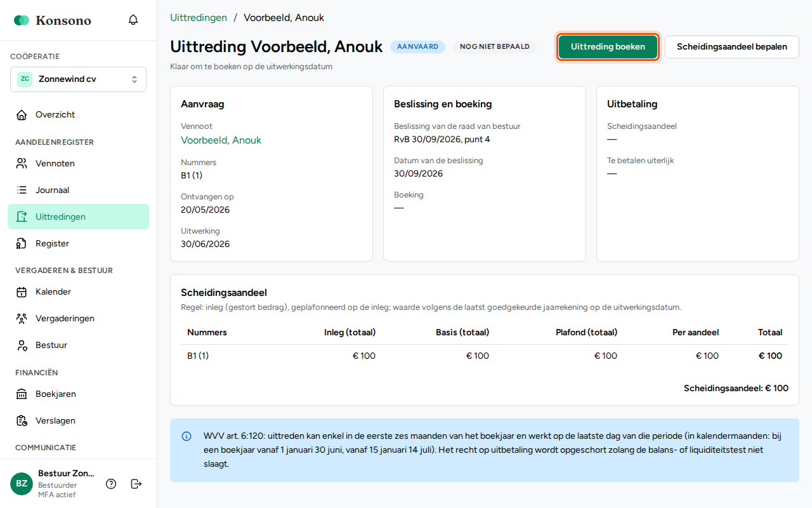Screen dimensions: 812x508
Task: Click the Inleg (totaal) column header
Action: pos(350,333)
